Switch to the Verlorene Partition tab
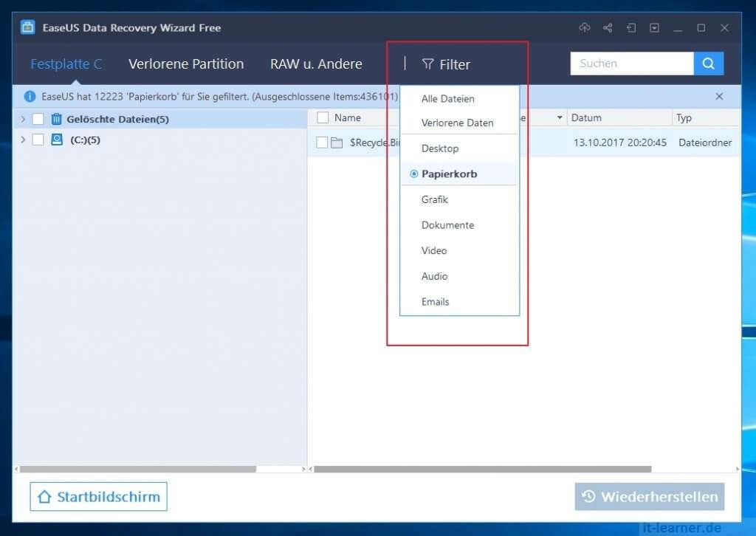Viewport: 756px width, 536px height. 186,63
